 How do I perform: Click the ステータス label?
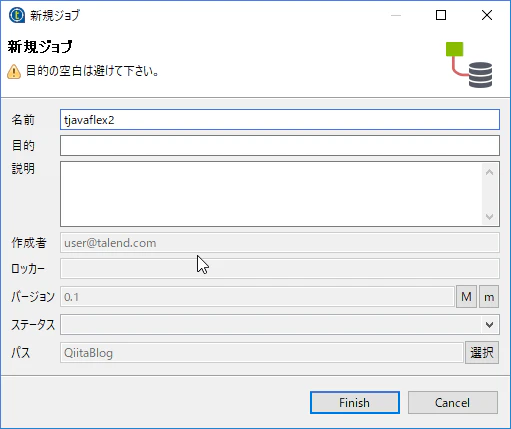[x=33, y=324]
